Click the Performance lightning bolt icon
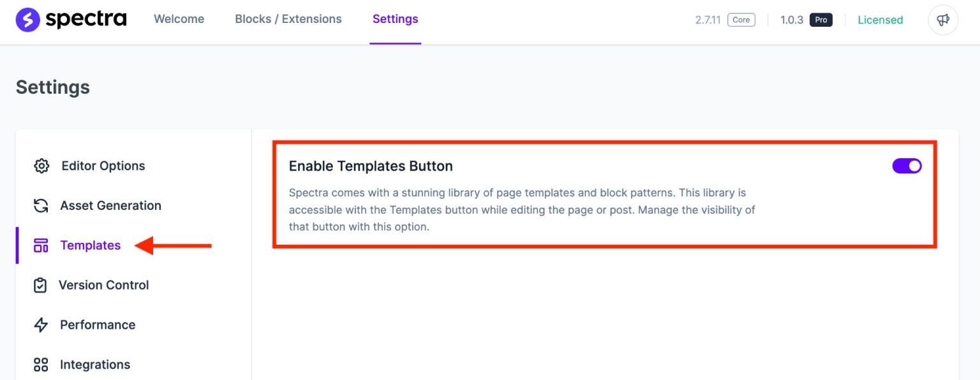 click(x=41, y=325)
